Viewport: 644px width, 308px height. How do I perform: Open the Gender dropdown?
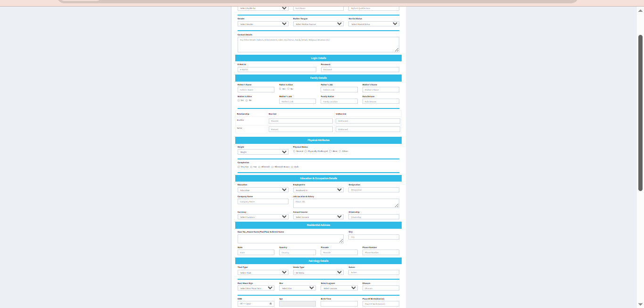click(263, 24)
